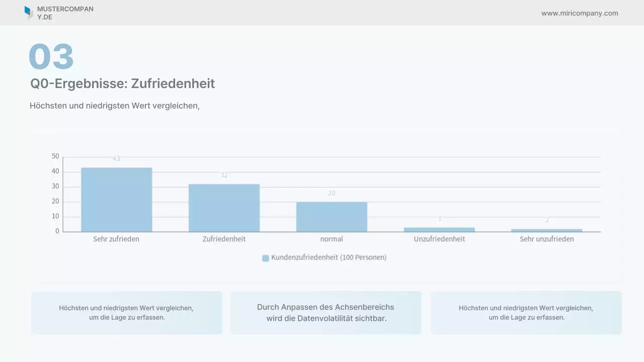Click the middle card about Achsenbereich Anpassen
Viewport: 644px width, 362px height.
pos(326,312)
